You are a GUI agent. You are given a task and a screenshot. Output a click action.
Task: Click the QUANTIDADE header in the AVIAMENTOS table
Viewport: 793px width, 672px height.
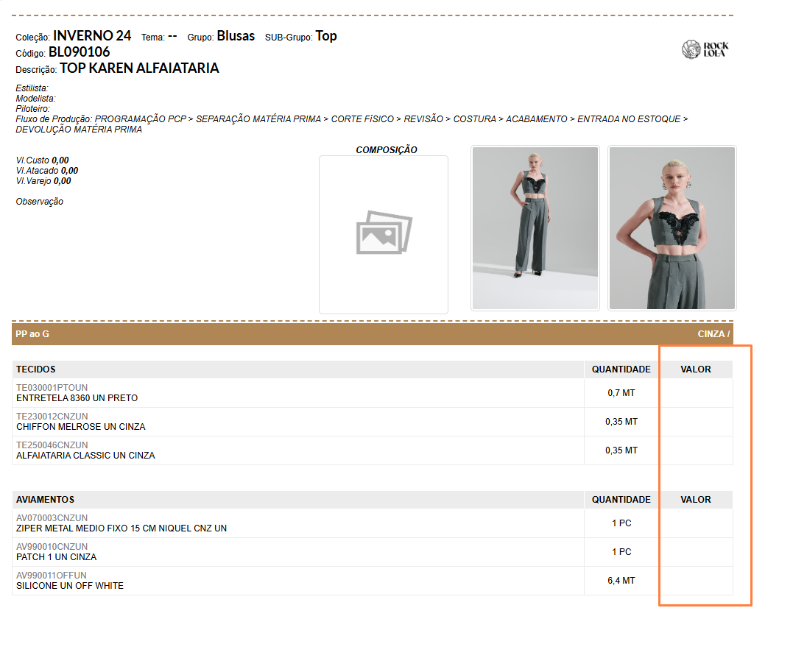621,500
